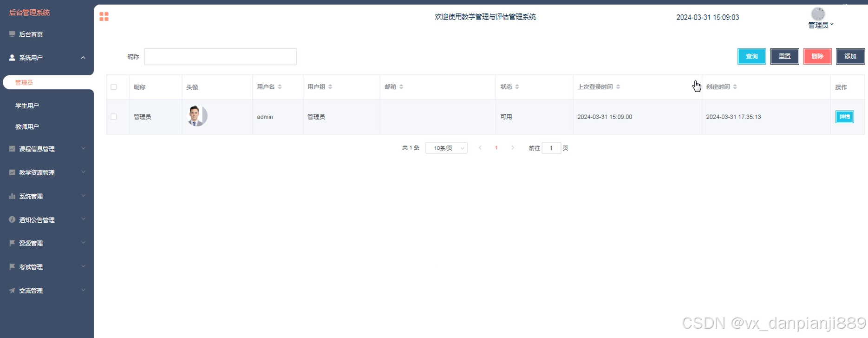This screenshot has height=338, width=868.
Task: Go to next page arrow
Action: [x=513, y=148]
